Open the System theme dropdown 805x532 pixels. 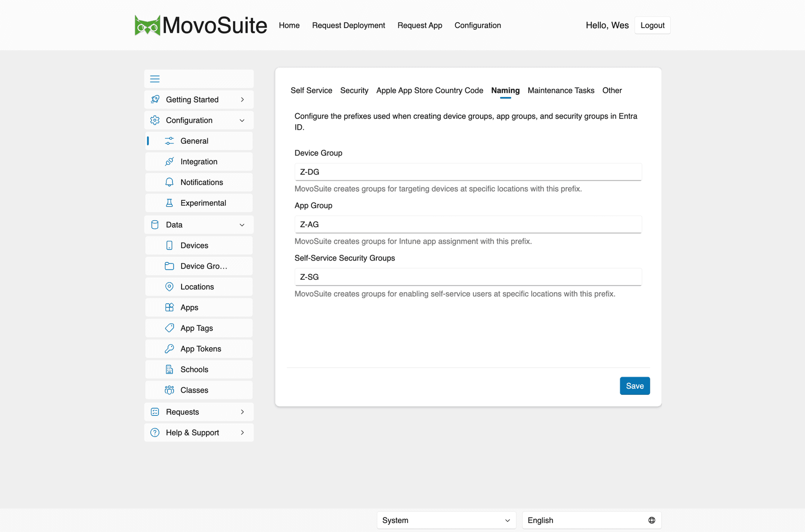point(446,520)
